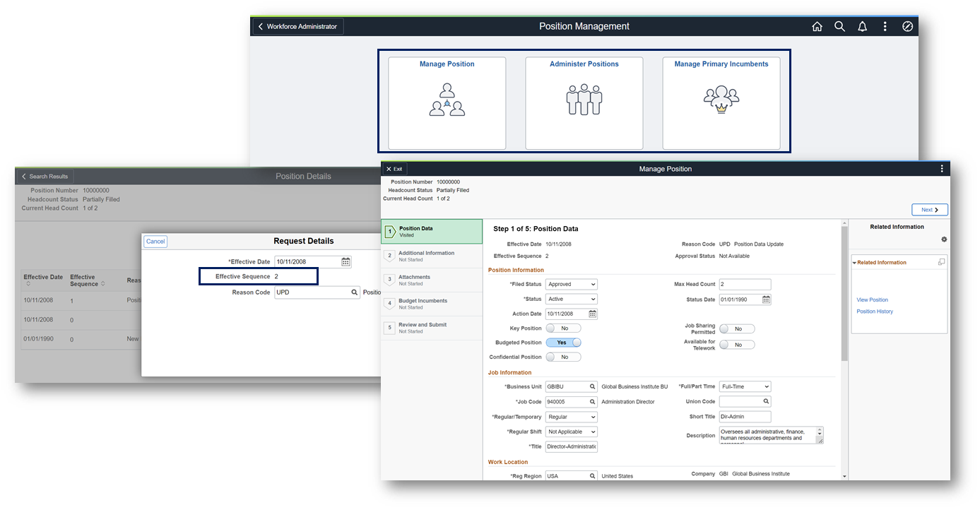The image size is (980, 510).
Task: Open the Regular/Temporary dropdown
Action: pyautogui.click(x=572, y=417)
